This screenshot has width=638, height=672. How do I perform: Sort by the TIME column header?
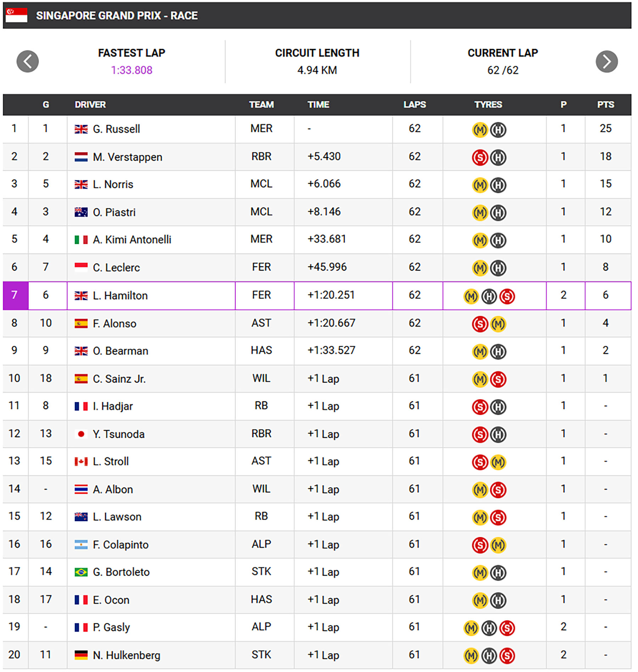(x=318, y=105)
